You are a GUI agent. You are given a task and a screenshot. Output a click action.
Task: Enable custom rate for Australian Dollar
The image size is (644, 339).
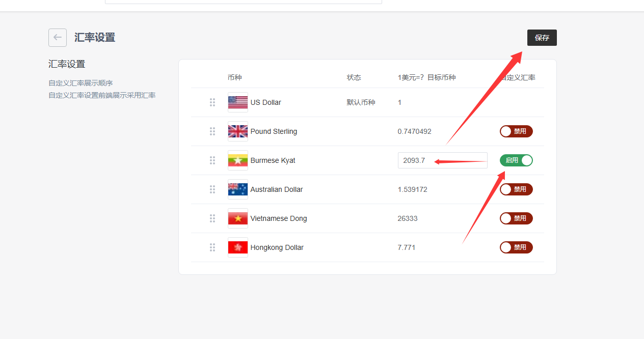click(x=516, y=189)
